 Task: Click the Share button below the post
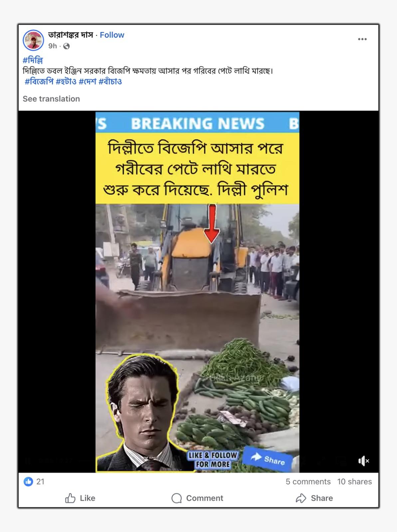tap(314, 498)
